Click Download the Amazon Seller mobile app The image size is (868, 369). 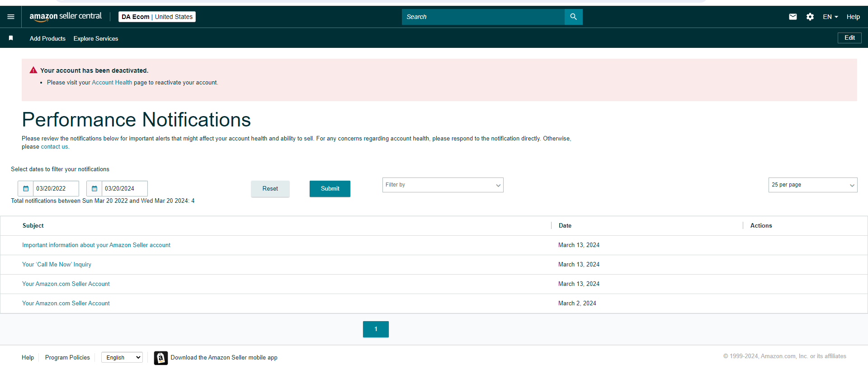click(x=224, y=357)
